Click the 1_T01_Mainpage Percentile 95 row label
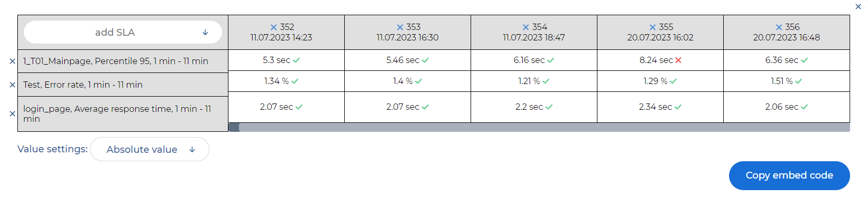This screenshot has height=198, width=868. click(x=116, y=61)
